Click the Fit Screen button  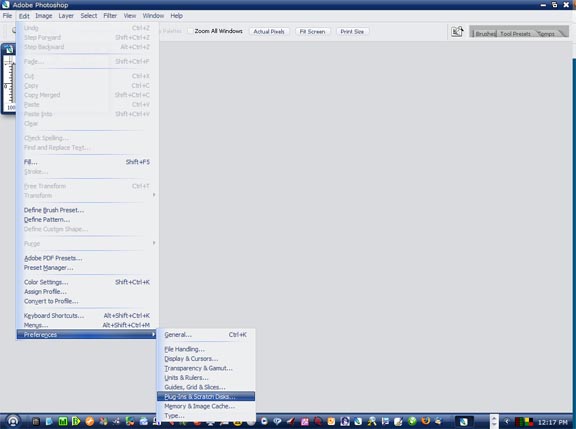(x=312, y=32)
